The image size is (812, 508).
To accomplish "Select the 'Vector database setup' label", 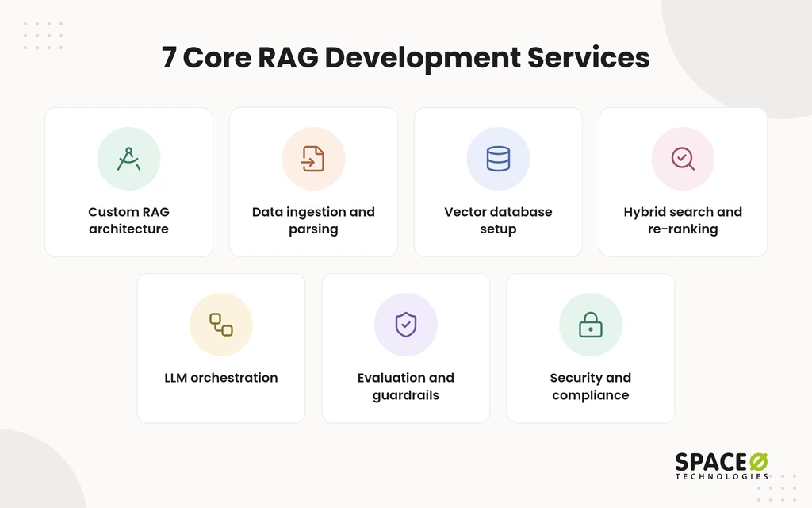I will pyautogui.click(x=498, y=221).
